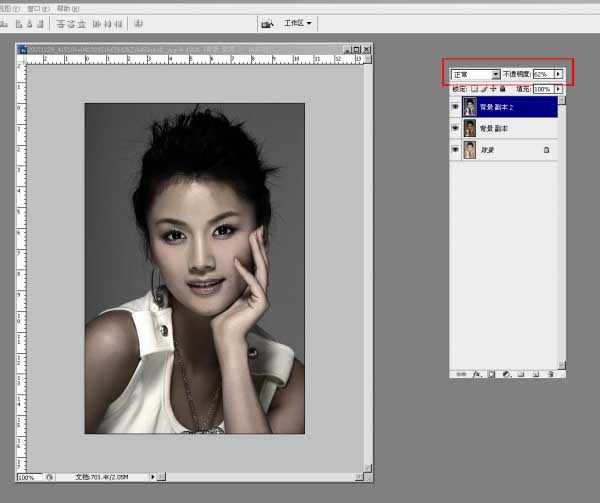Open the 帮助 menu
600x503 pixels.
click(x=68, y=8)
